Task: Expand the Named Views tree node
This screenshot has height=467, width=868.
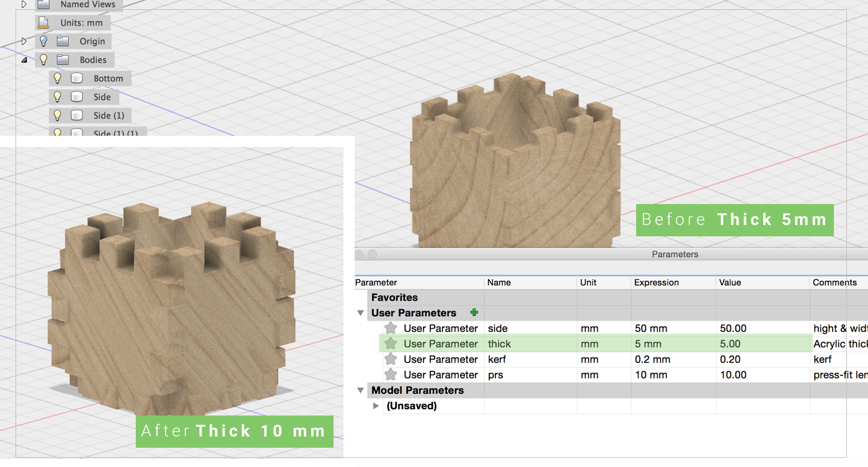Action: click(24, 4)
